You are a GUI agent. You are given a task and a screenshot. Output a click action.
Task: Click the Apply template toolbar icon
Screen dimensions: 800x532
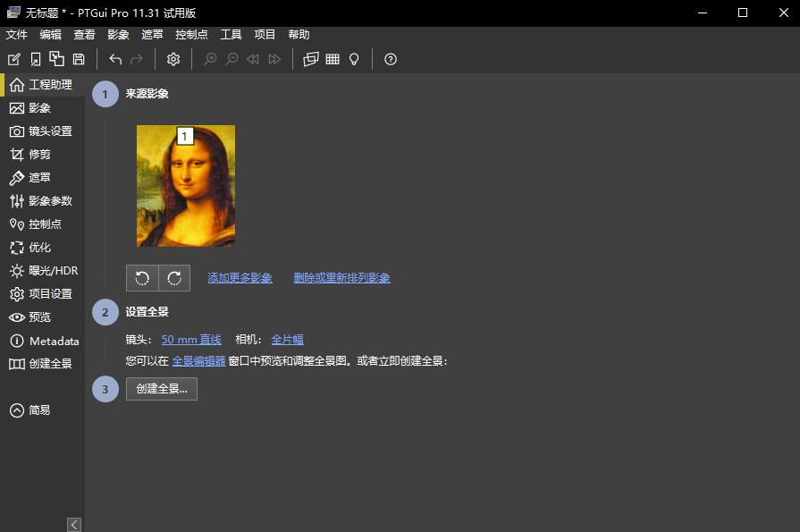[x=56, y=59]
